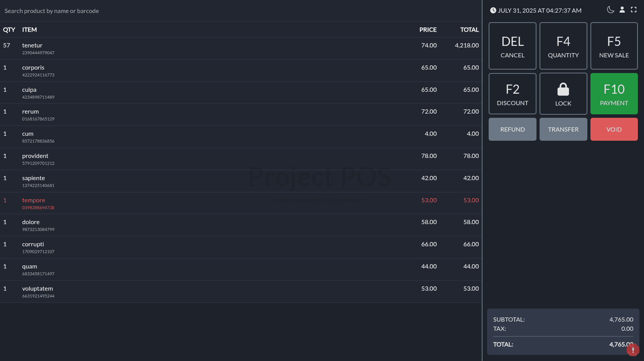Screen dimensions: 644x361
Task: Select the highlighted tempore item
Action: (241, 203)
